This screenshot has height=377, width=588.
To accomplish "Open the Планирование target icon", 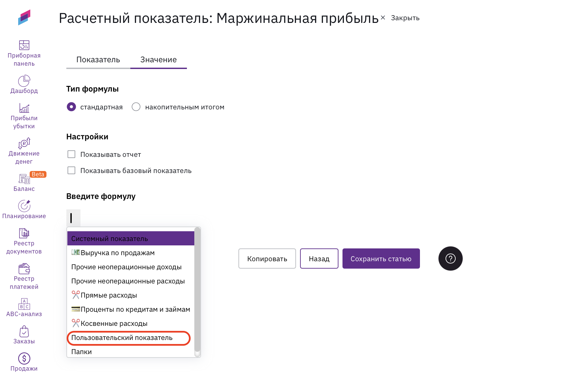I will click(x=24, y=206).
